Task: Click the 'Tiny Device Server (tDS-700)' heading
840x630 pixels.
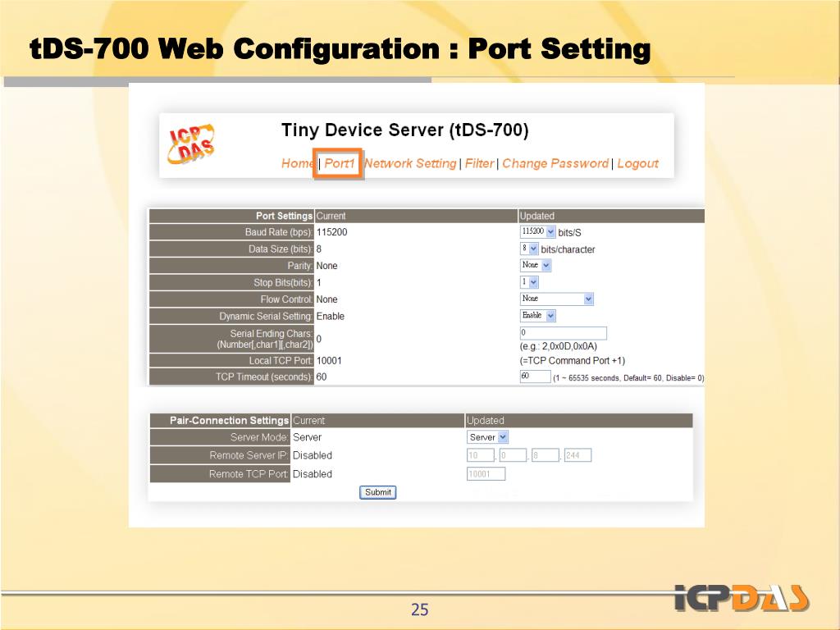Action: click(405, 130)
